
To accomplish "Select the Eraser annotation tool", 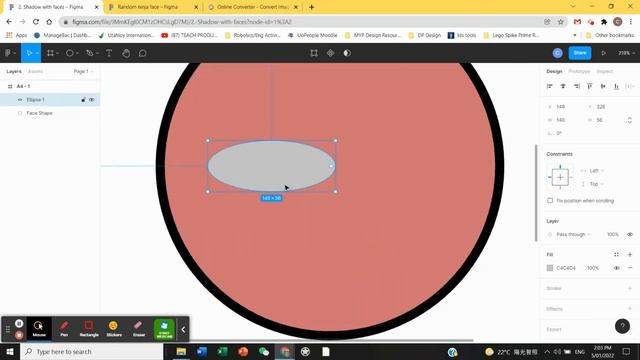I will click(x=139, y=329).
